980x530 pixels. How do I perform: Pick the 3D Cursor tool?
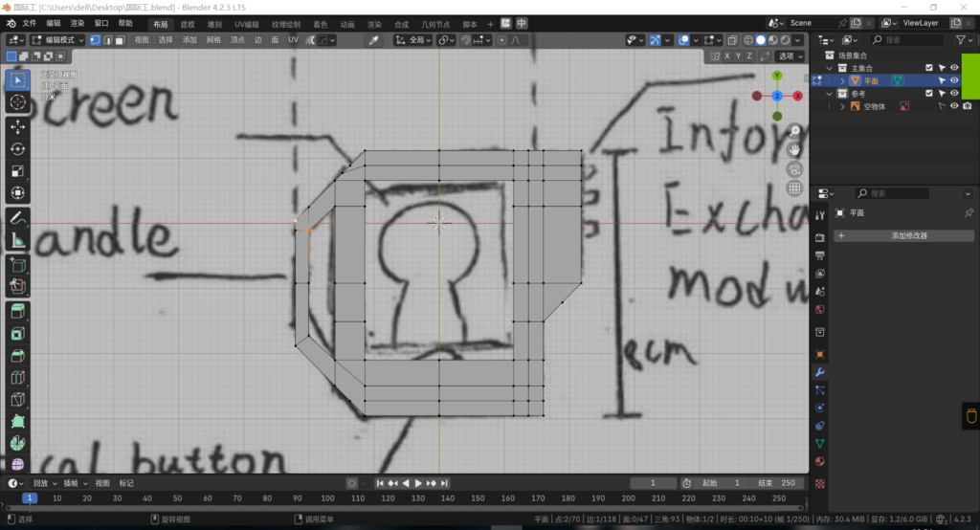pos(18,102)
